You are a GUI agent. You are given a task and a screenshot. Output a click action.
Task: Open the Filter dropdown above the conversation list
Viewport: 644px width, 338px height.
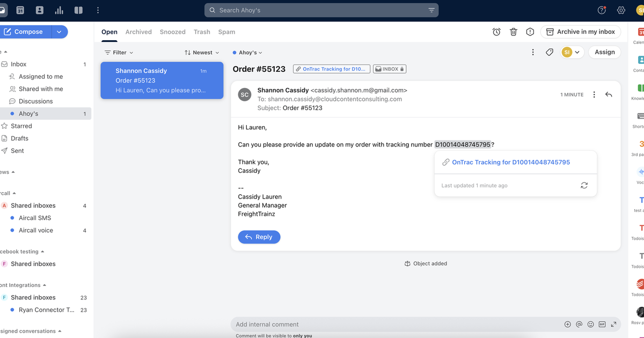[119, 52]
